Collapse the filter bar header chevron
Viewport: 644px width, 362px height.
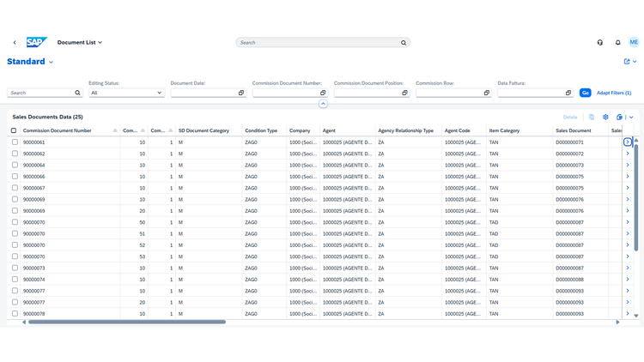coord(323,104)
